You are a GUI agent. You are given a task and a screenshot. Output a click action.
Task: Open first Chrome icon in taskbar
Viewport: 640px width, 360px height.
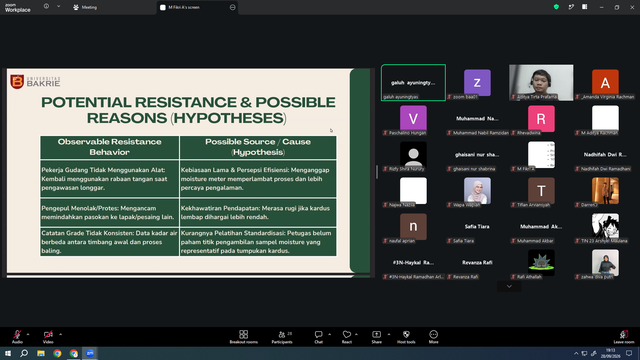click(57, 353)
